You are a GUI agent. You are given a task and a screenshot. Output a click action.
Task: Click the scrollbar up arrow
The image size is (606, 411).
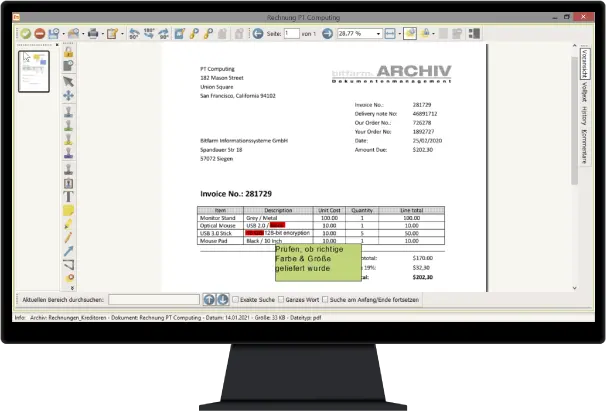(x=574, y=46)
